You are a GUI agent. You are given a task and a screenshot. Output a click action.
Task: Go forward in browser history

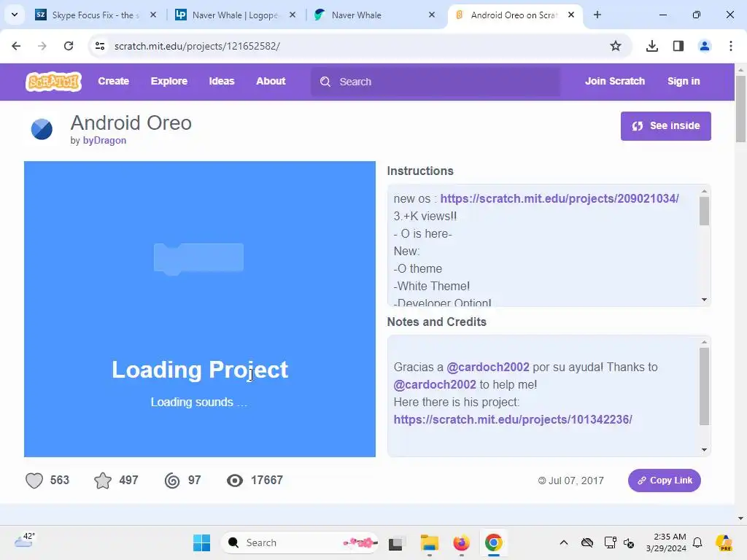(x=42, y=46)
